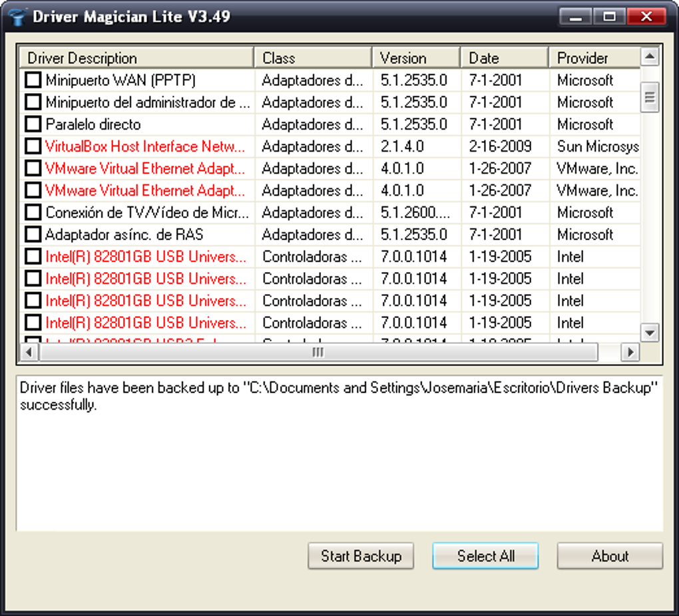Sort by Driver Description column header

136,58
